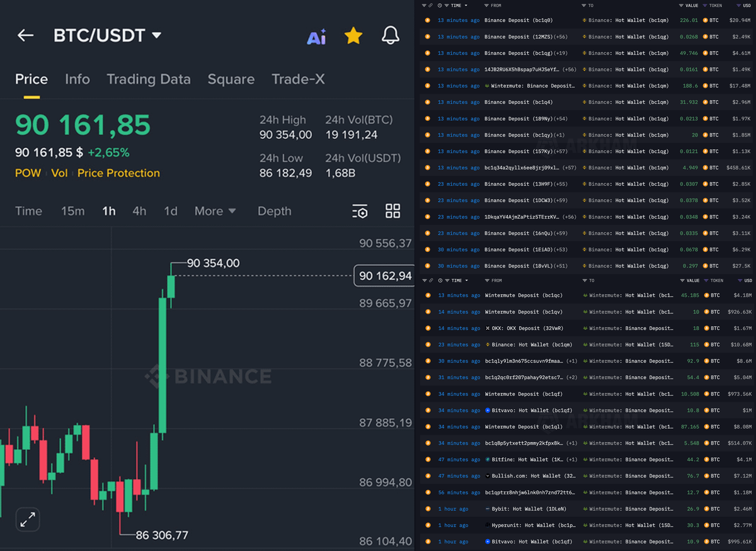Go back using the arrow icon
Screen dimensions: 756x551
[x=25, y=35]
